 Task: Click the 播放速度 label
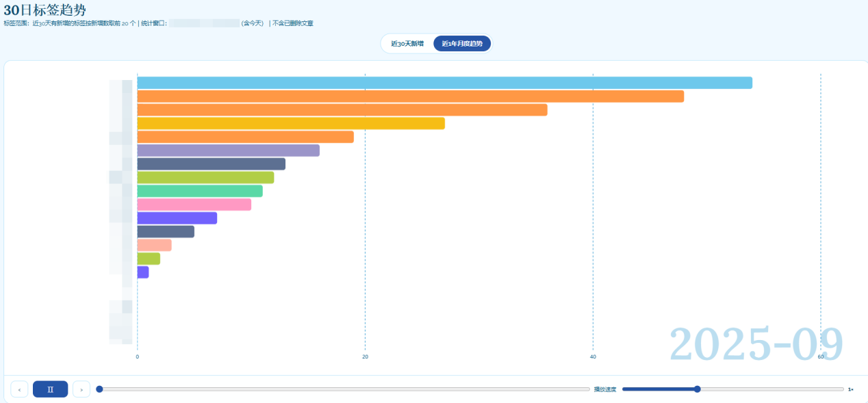(605, 389)
